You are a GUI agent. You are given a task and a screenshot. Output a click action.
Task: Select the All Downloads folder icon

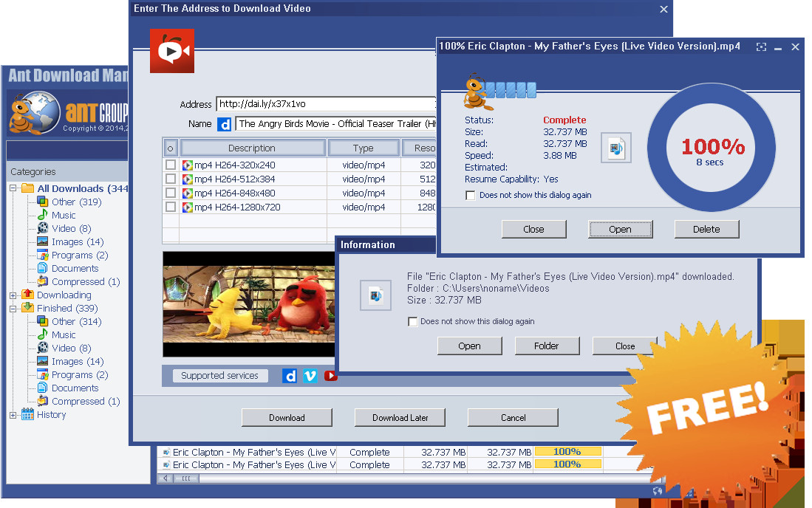[x=28, y=188]
